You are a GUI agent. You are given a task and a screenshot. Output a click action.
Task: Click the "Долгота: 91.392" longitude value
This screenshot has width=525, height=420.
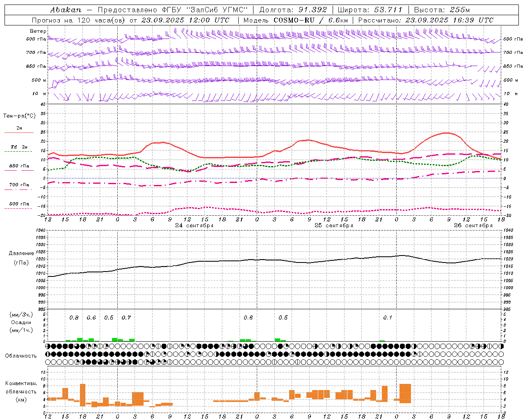coord(293,9)
